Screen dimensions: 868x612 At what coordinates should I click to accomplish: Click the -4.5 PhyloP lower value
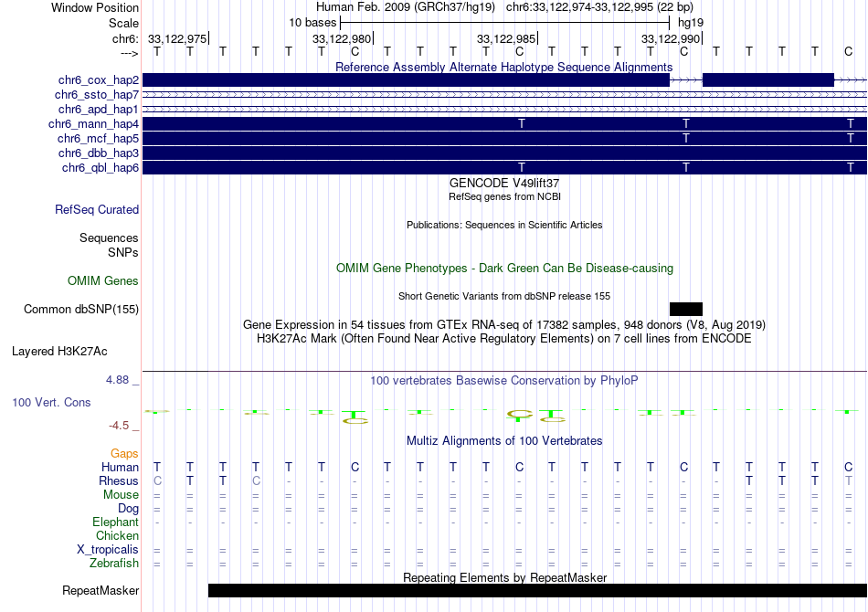pos(119,426)
